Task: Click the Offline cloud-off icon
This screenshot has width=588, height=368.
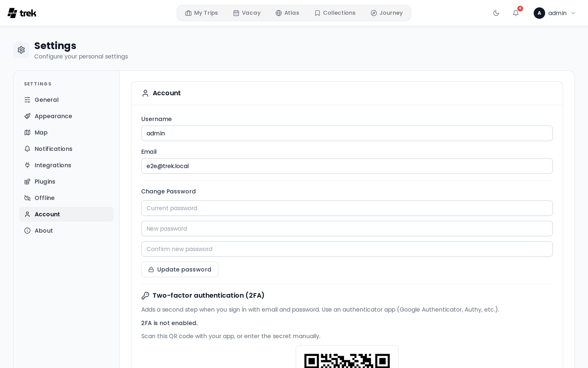Action: click(x=27, y=198)
